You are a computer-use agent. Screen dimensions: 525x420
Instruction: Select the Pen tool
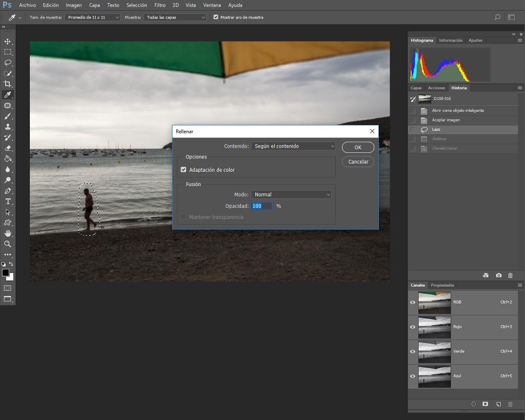pos(7,191)
